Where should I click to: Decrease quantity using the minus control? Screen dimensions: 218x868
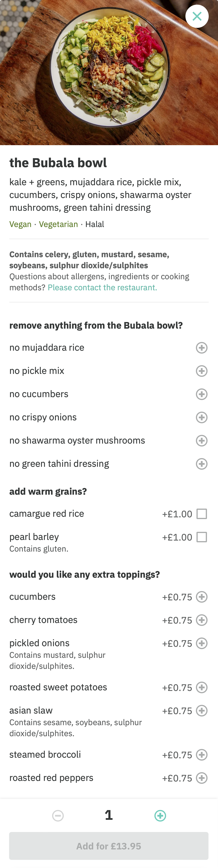(x=58, y=816)
